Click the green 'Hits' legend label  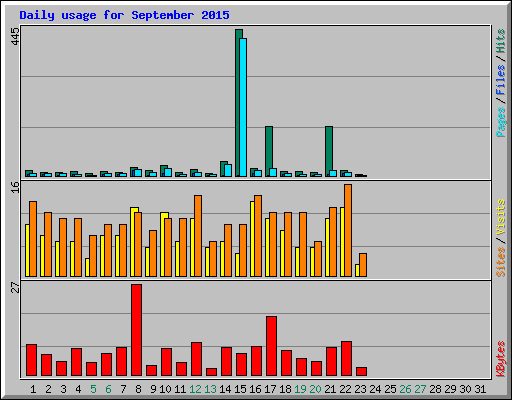500,41
